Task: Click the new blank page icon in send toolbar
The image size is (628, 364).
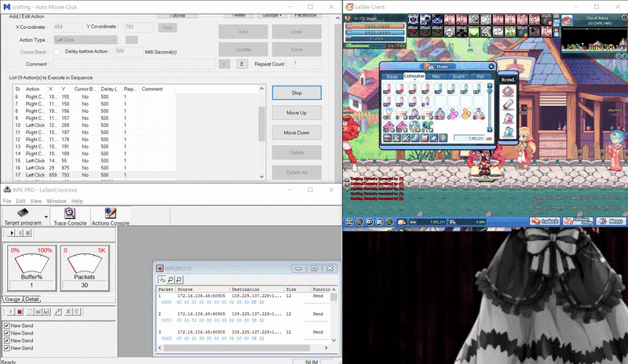Action: 30,311
